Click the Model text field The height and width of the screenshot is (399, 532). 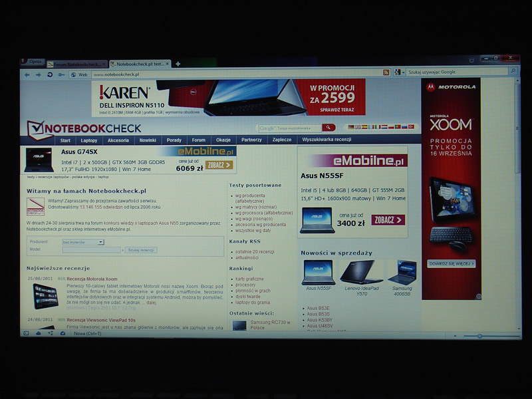91,250
